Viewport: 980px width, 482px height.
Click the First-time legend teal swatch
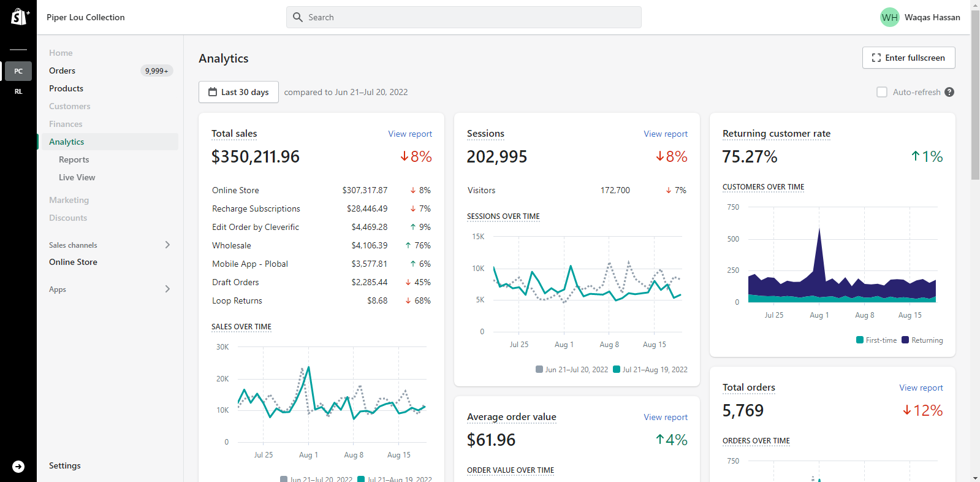tap(860, 340)
